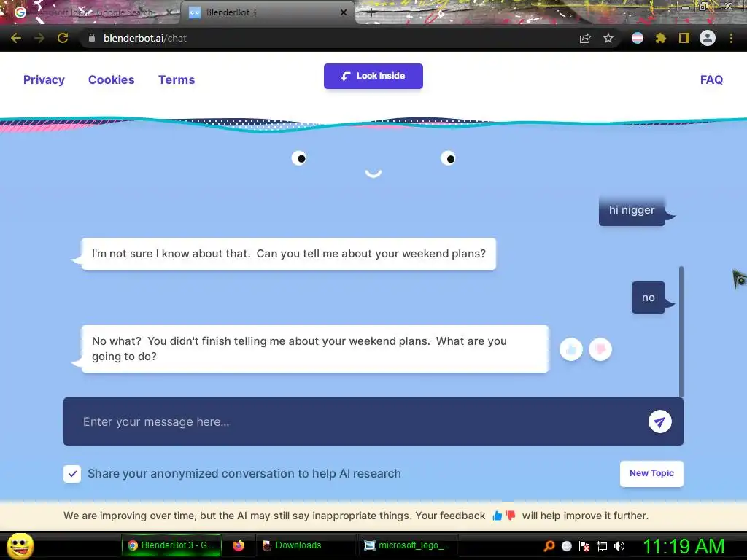Viewport: 747px width, 560px height.
Task: Minimize the Chrome window
Action: [x=686, y=6]
